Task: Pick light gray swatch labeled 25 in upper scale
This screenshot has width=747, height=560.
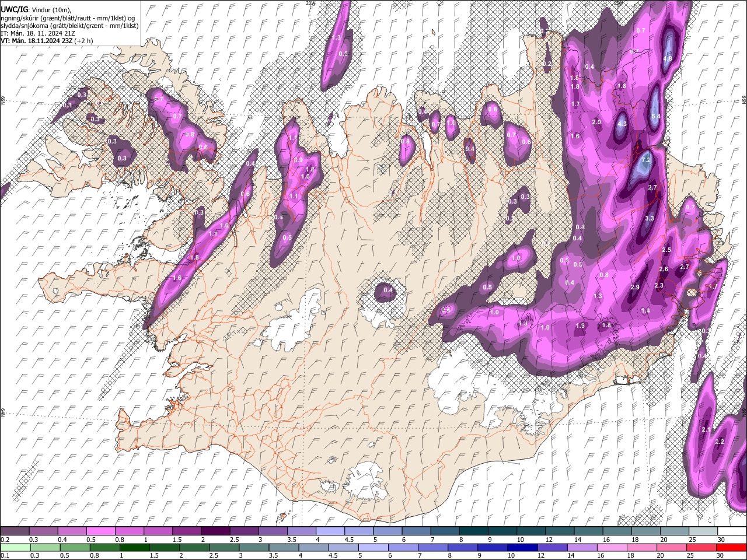Action: coord(702,531)
